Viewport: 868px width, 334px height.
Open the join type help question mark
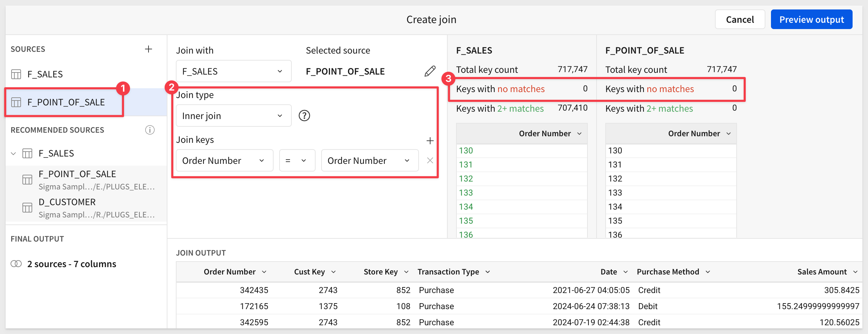pyautogui.click(x=304, y=116)
